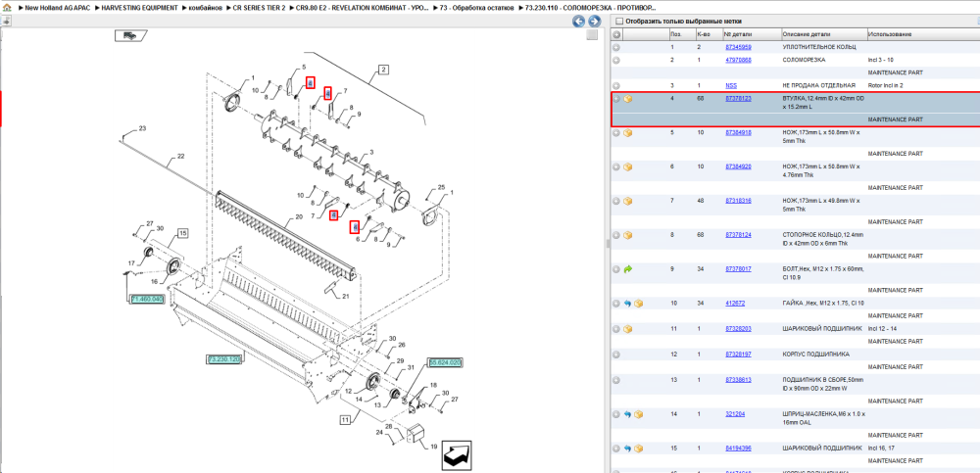Click blue back arrow on row 10 ГАЙКА
Screen dimensions: 980x473
coord(628,303)
